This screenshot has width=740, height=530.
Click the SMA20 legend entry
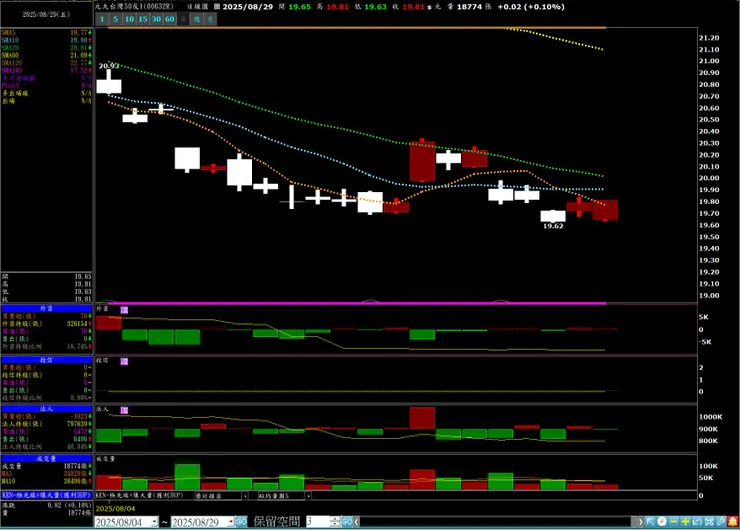point(46,48)
